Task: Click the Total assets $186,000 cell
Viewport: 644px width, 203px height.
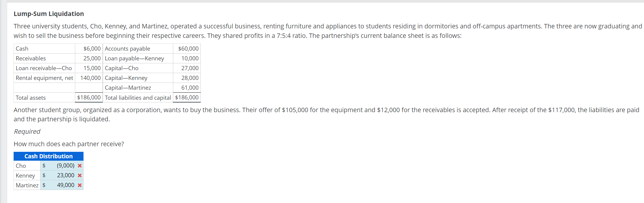Action: (89, 97)
